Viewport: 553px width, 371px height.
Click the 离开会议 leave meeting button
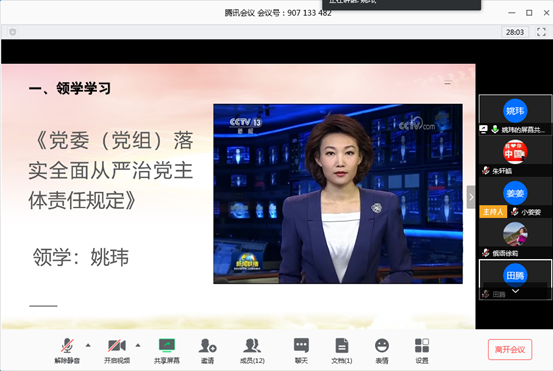coord(510,349)
